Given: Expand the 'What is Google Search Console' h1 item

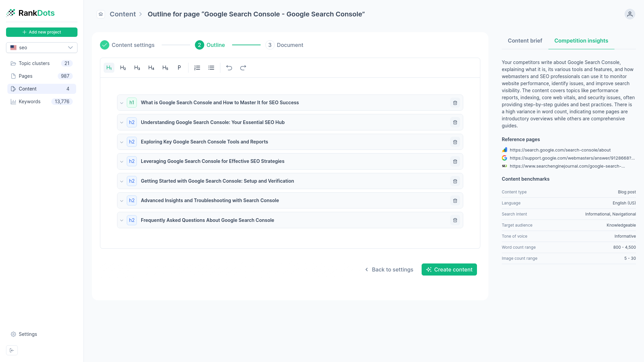Looking at the screenshot, I should 122,103.
